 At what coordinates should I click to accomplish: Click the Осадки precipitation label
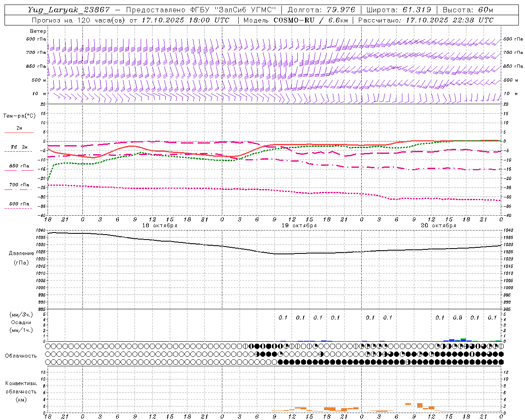pos(21,322)
